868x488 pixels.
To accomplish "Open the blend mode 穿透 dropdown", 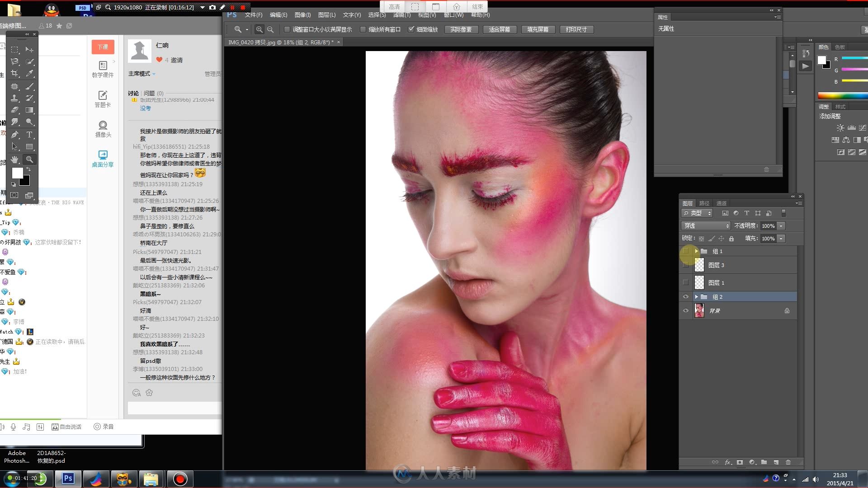I will tap(706, 225).
